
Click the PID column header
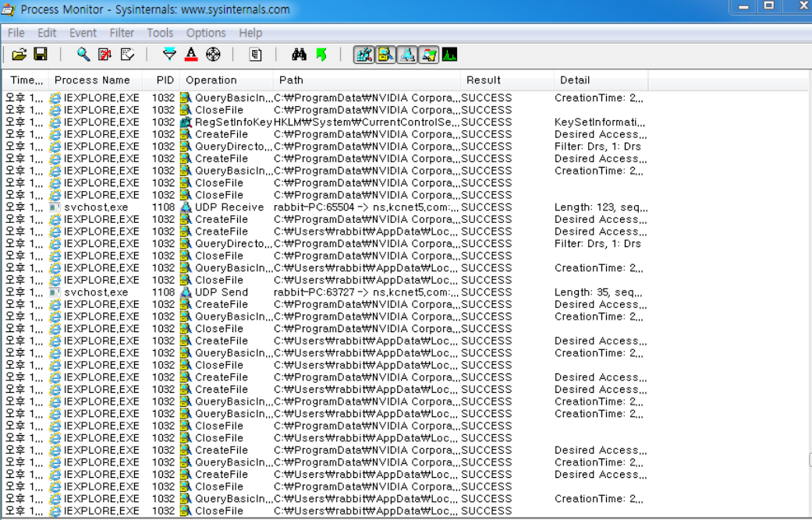tap(161, 80)
